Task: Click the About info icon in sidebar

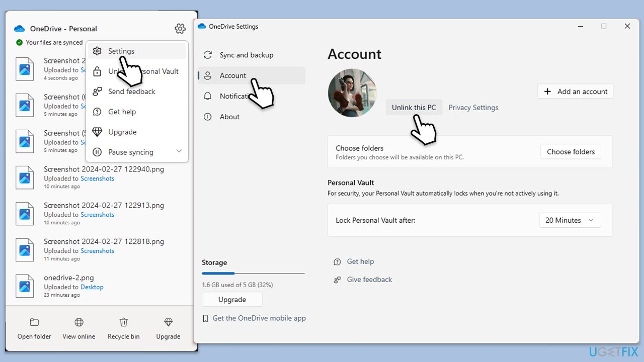Action: point(207,117)
